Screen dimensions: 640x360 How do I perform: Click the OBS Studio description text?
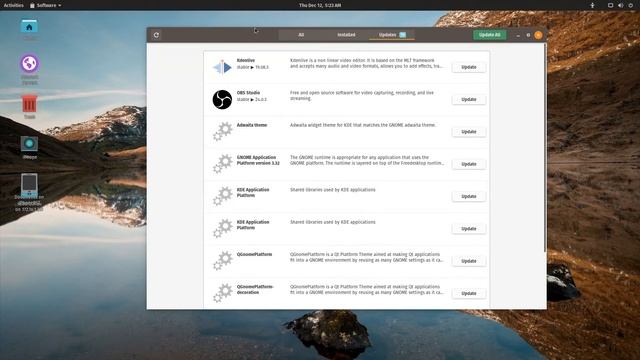click(x=362, y=96)
